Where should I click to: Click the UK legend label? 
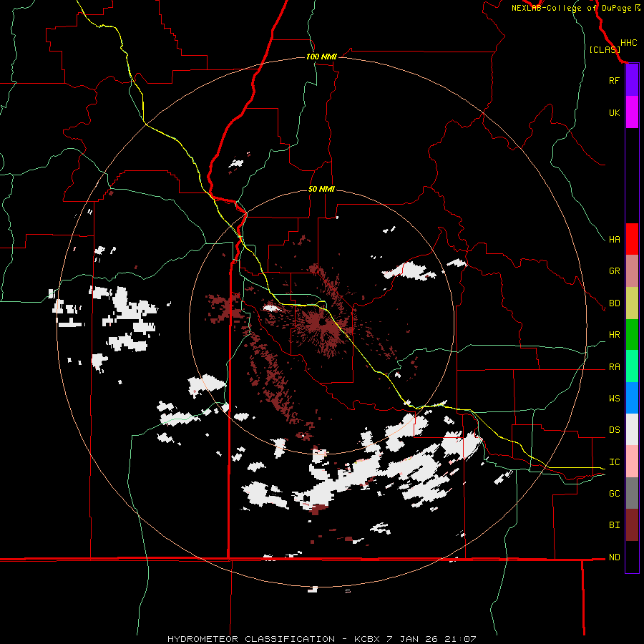tap(614, 112)
